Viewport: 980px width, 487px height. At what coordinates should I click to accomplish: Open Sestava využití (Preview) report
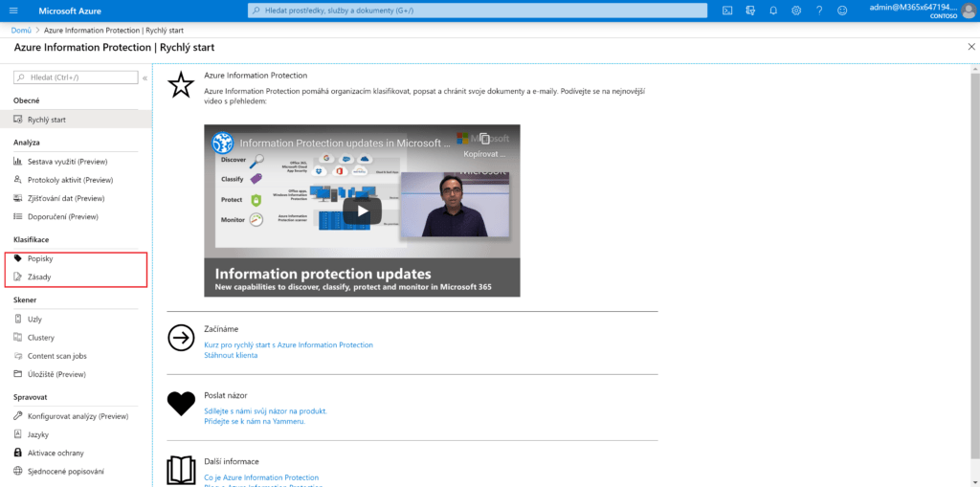coord(65,162)
